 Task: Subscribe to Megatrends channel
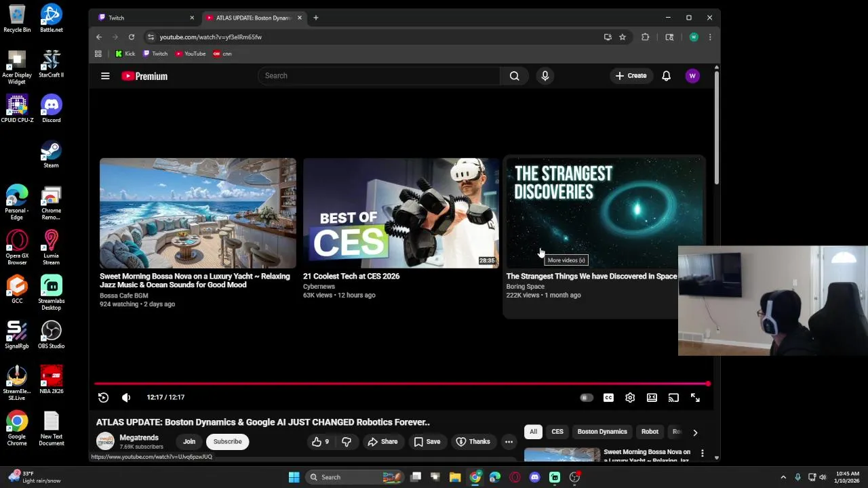coord(227,442)
